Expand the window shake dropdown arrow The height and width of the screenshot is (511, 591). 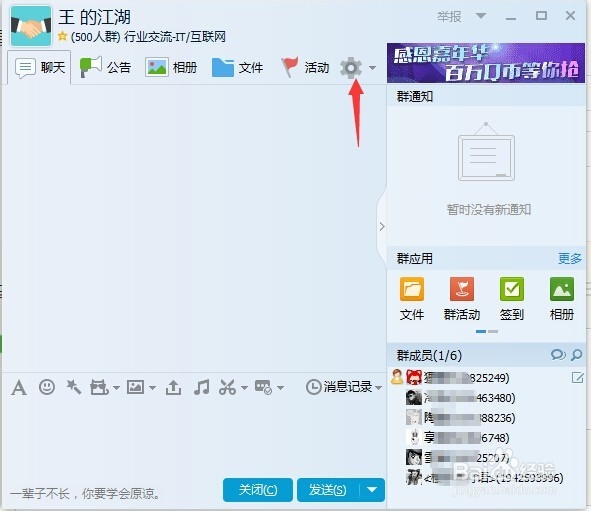coord(116,388)
